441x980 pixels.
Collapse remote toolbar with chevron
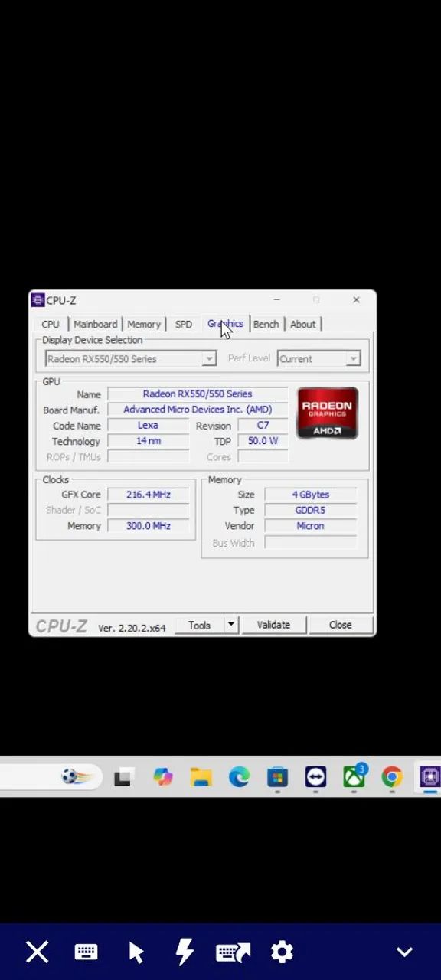pos(404,952)
